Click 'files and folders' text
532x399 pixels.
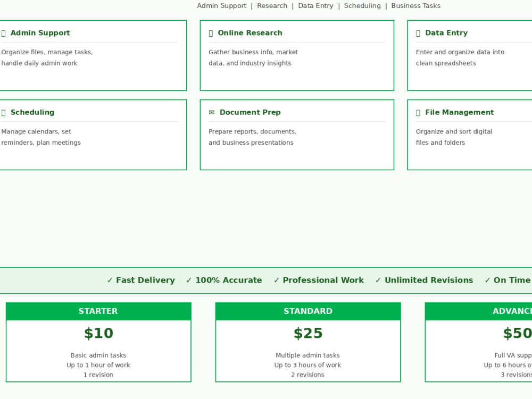(x=440, y=143)
